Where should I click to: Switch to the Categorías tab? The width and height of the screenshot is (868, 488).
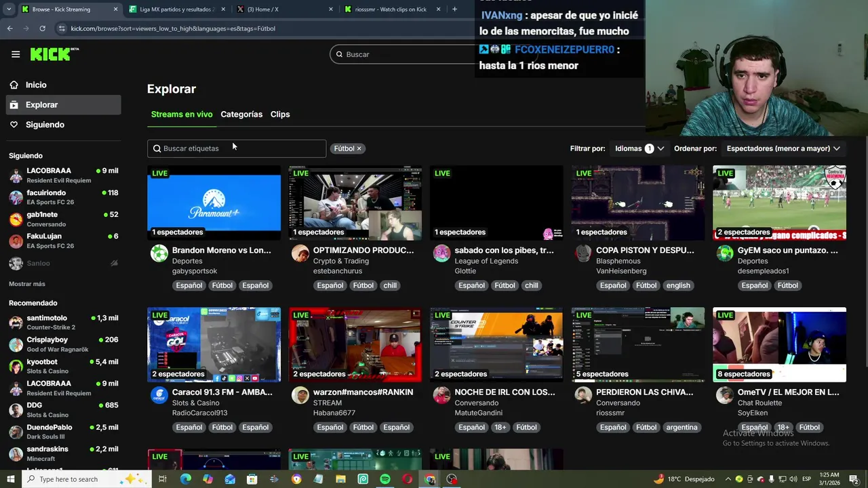click(241, 115)
